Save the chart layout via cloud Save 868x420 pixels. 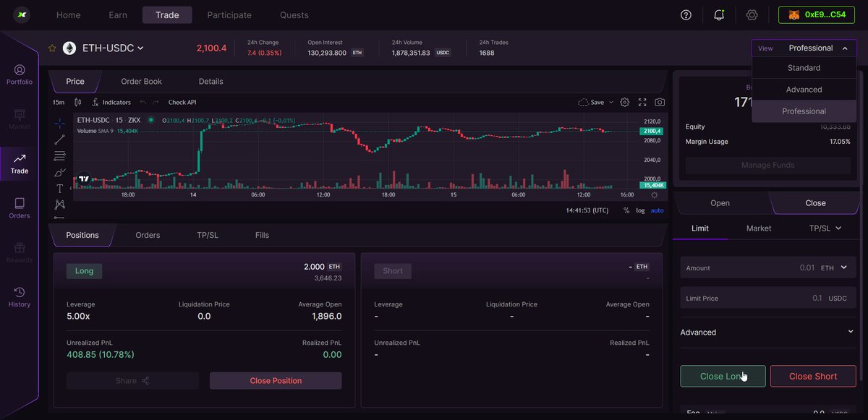pyautogui.click(x=591, y=103)
